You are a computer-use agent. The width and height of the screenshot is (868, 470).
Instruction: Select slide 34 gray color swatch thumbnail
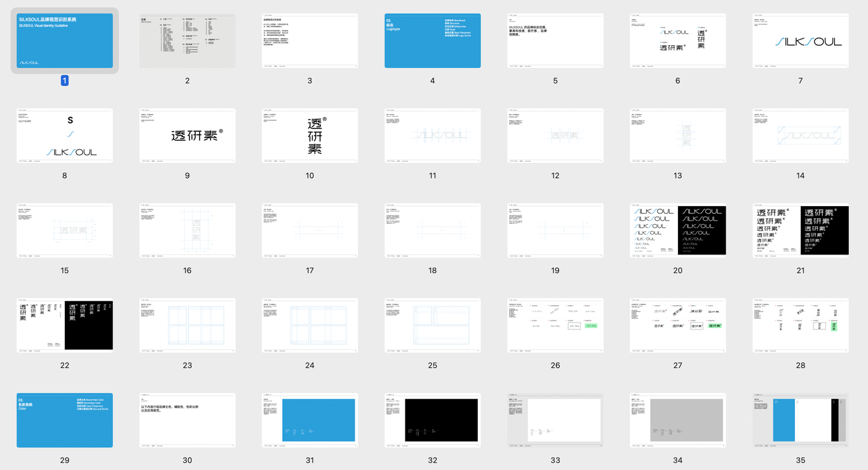(x=678, y=420)
